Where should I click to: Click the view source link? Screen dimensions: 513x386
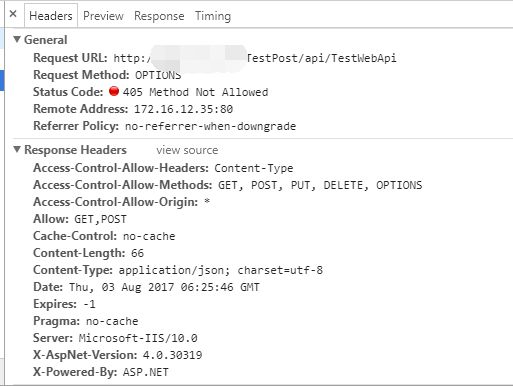187,150
